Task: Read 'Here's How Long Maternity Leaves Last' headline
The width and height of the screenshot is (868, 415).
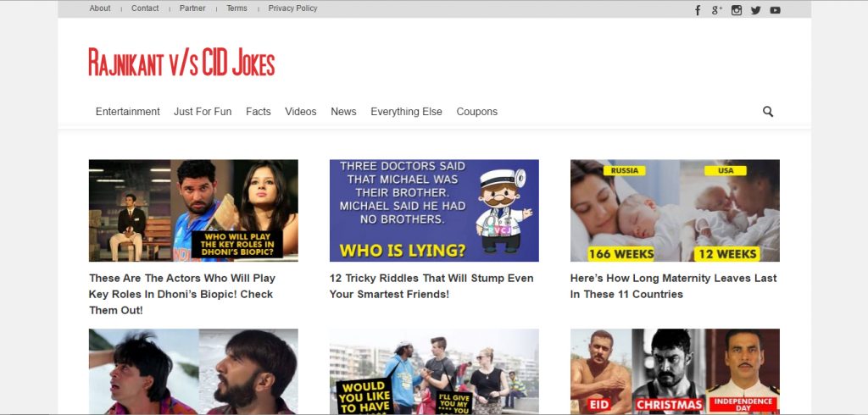Action: click(x=674, y=286)
